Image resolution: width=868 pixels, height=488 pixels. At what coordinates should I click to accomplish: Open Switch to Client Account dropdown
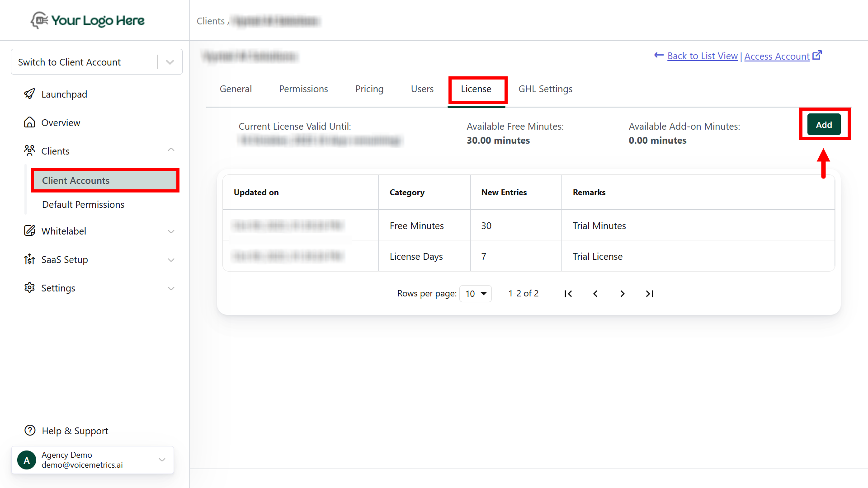[x=170, y=62]
